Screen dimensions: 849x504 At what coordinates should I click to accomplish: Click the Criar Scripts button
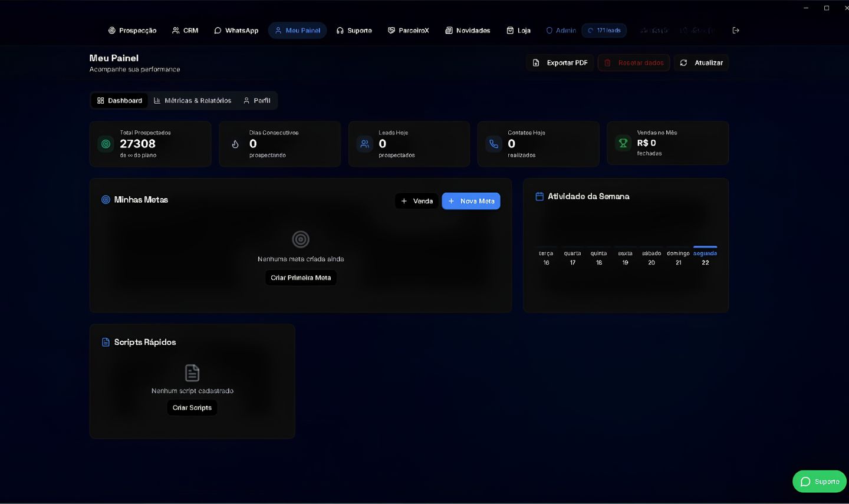[x=192, y=408]
